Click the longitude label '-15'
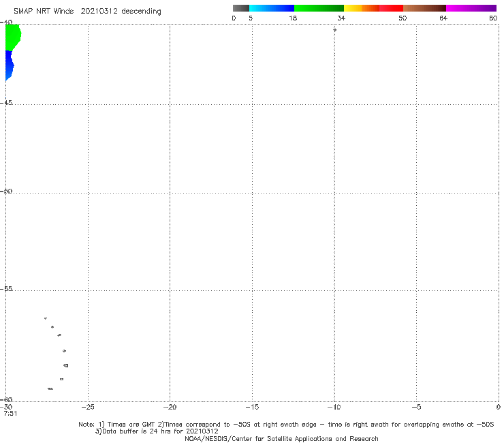Screen dimensions: 504x443 coord(252,408)
